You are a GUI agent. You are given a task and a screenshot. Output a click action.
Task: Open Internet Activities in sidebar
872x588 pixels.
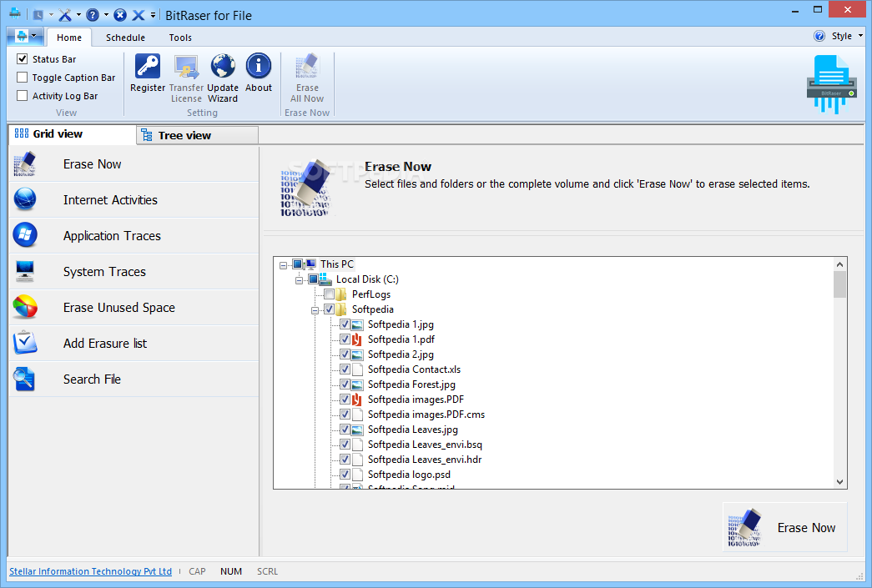point(134,199)
